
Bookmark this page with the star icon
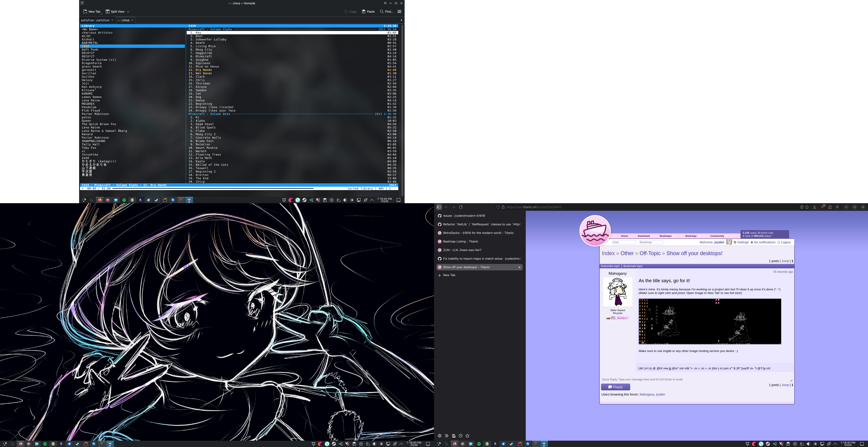pos(807,207)
